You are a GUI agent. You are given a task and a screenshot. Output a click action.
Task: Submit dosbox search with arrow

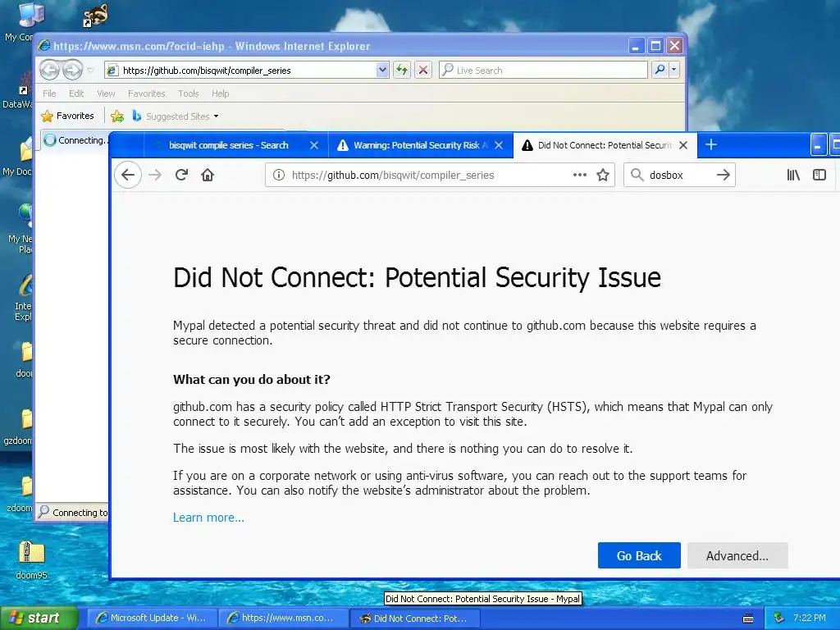click(724, 175)
